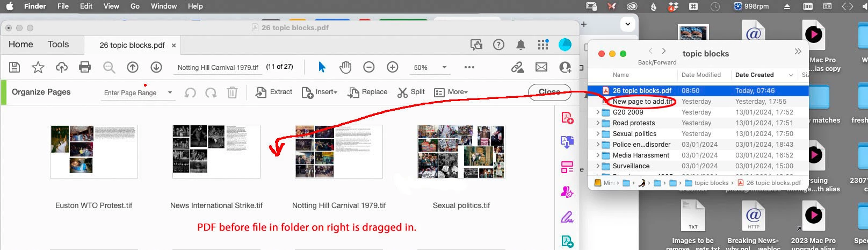868x250 pixels.
Task: Open Acrobat Help with the question mark icon
Action: pyautogui.click(x=499, y=45)
